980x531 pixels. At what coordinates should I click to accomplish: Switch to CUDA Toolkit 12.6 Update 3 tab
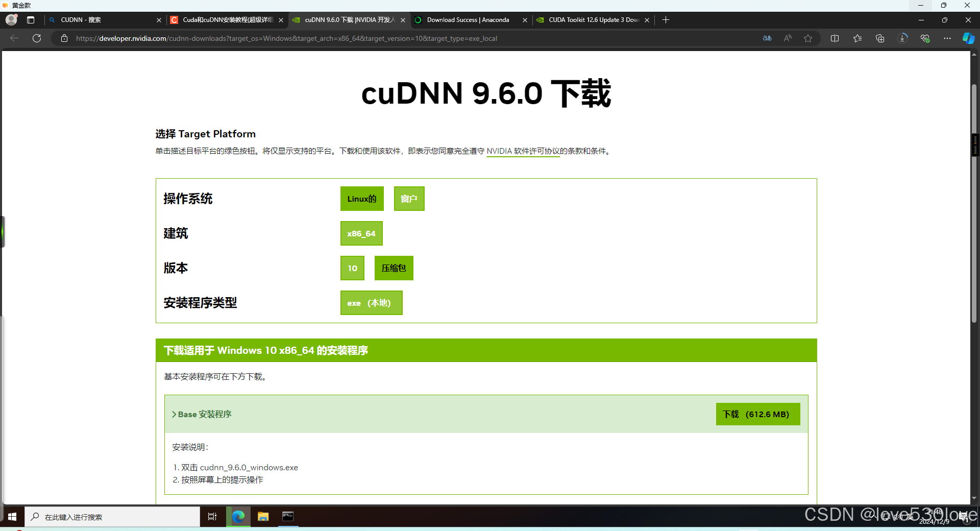click(592, 20)
